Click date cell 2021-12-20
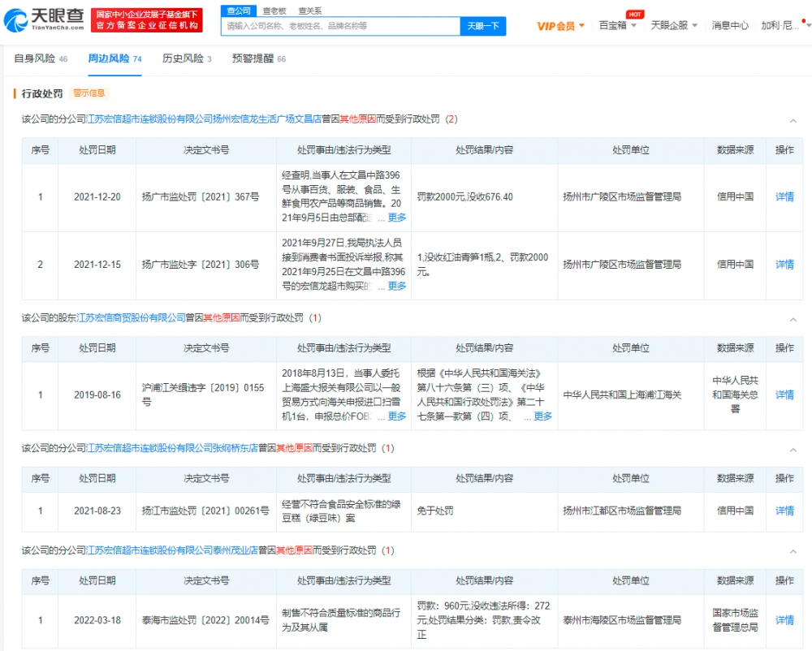812x651 pixels. click(x=97, y=196)
